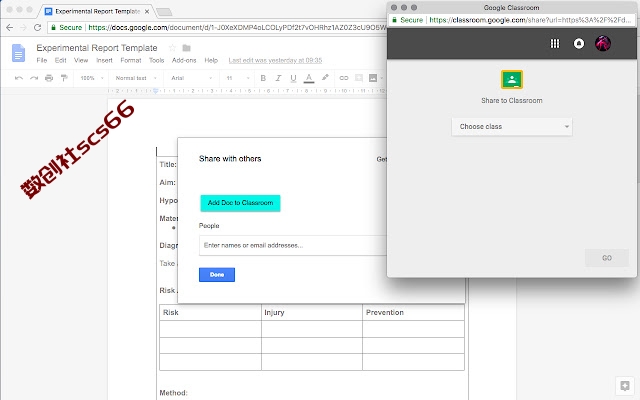This screenshot has height=400, width=640.
Task: Open Classroom notifications bell icon
Action: pos(579,43)
